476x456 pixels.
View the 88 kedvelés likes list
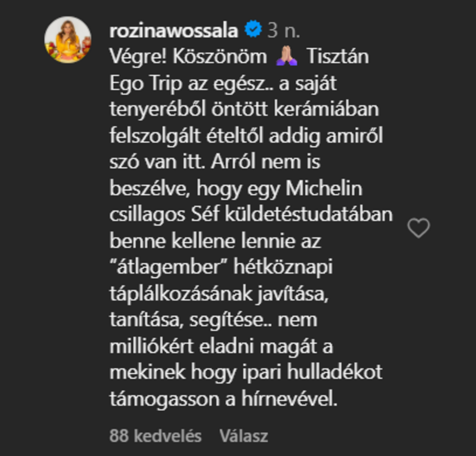pyautogui.click(x=155, y=436)
